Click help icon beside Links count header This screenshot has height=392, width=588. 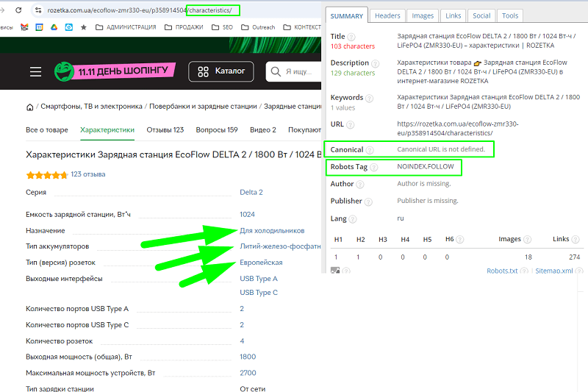[x=576, y=239]
